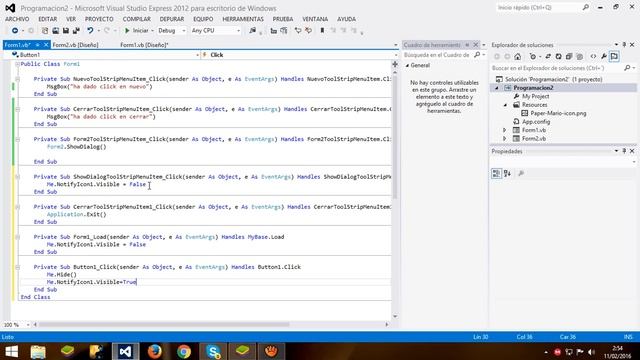Collapse the Form1_Load sub outline
This screenshot has width=640, height=360.
[18, 237]
